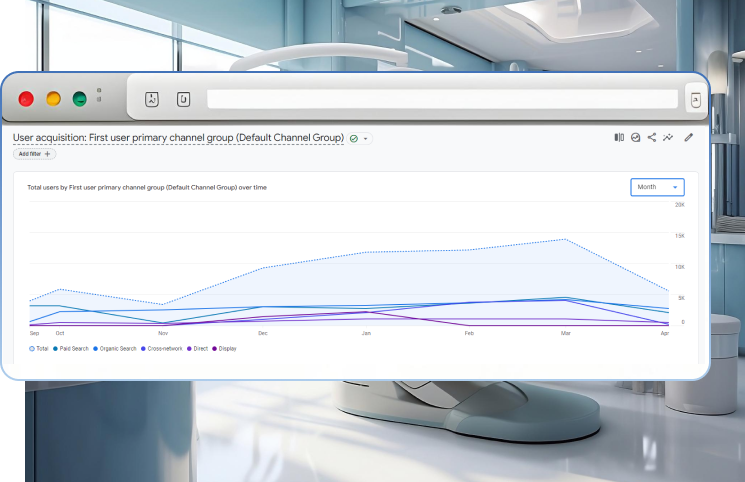Toggle the Organic Search legend item
The width and height of the screenshot is (745, 482).
pos(117,348)
